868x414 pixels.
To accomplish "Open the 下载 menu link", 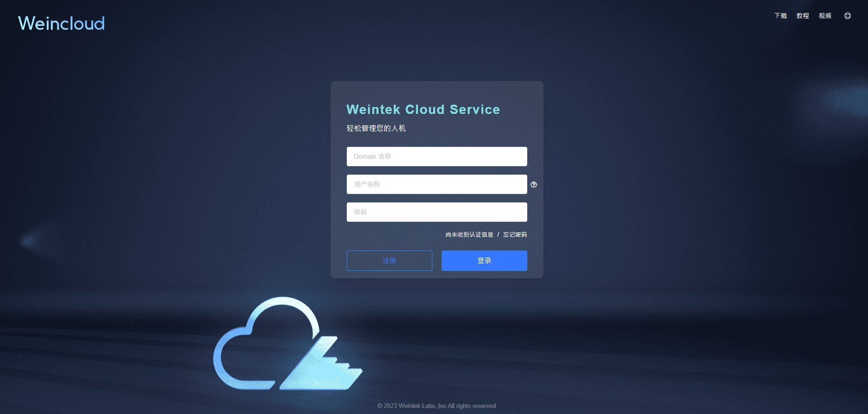I will pyautogui.click(x=781, y=16).
